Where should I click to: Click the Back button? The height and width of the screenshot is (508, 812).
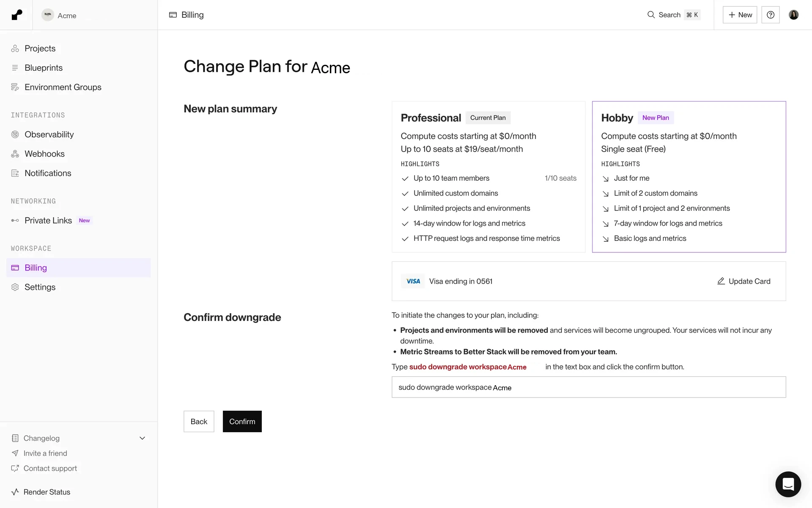[199, 421]
